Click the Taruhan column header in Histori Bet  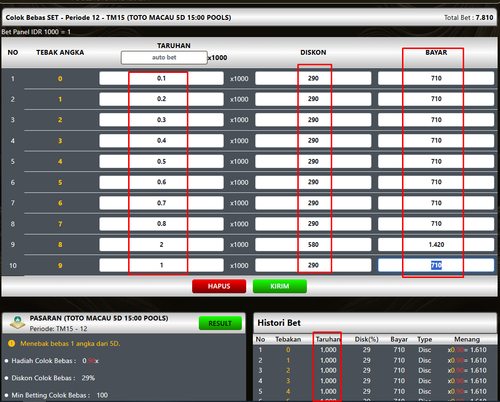[x=328, y=339]
